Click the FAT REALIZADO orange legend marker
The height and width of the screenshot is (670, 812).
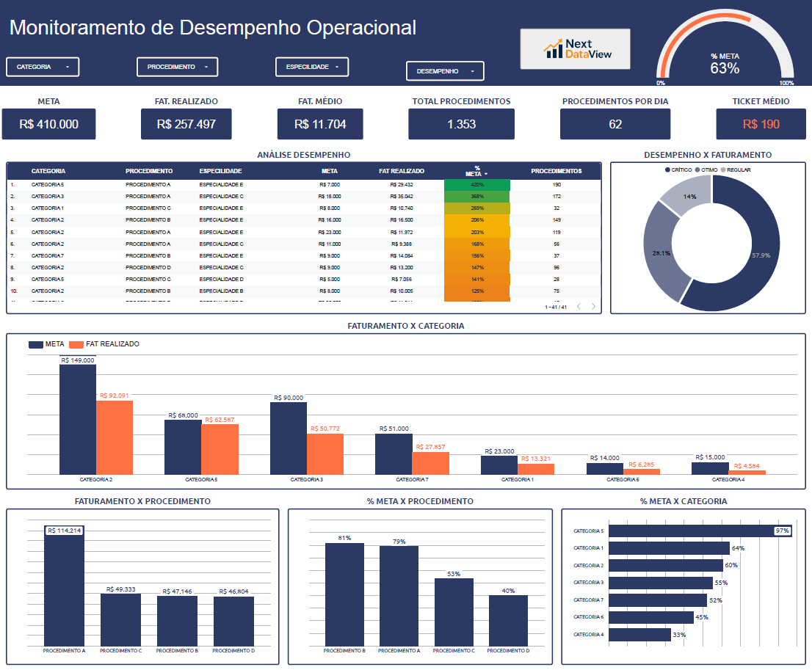point(76,344)
